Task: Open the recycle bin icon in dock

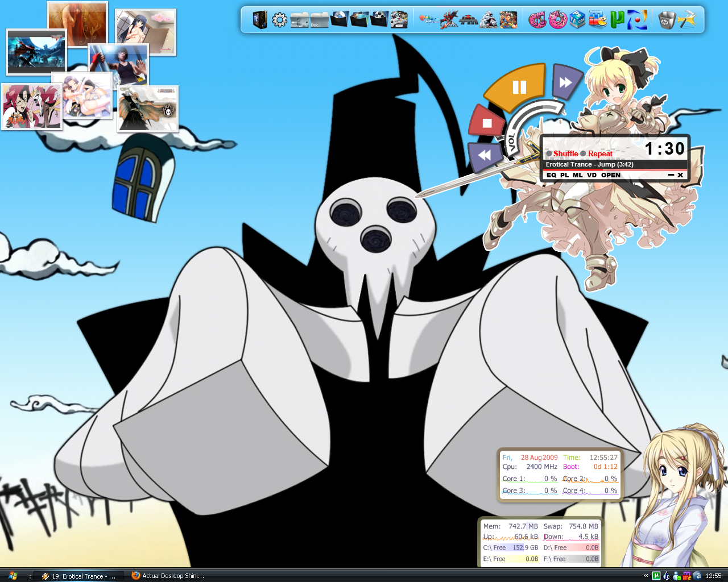Action: (667, 20)
